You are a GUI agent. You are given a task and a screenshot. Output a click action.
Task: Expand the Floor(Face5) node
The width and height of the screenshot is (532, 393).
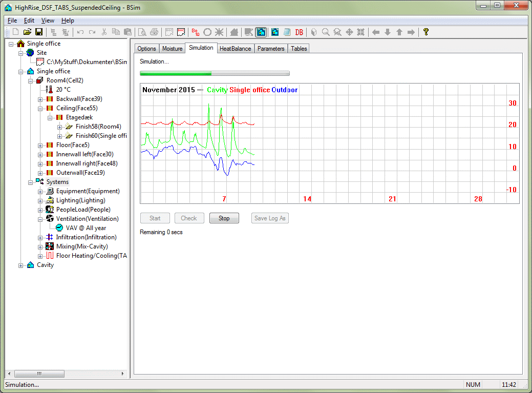pos(40,146)
